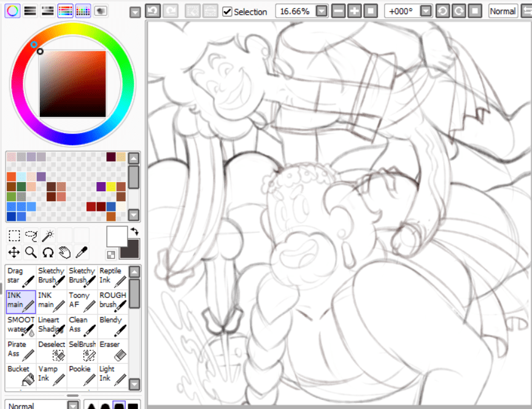Expand the Normal brush mode dropdown
Image resolution: width=532 pixels, height=409 pixels.
(x=74, y=405)
